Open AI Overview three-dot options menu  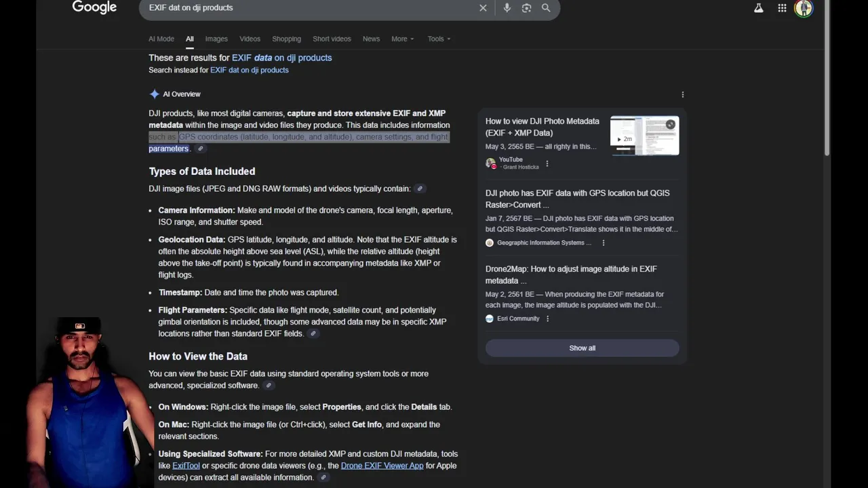coord(683,94)
